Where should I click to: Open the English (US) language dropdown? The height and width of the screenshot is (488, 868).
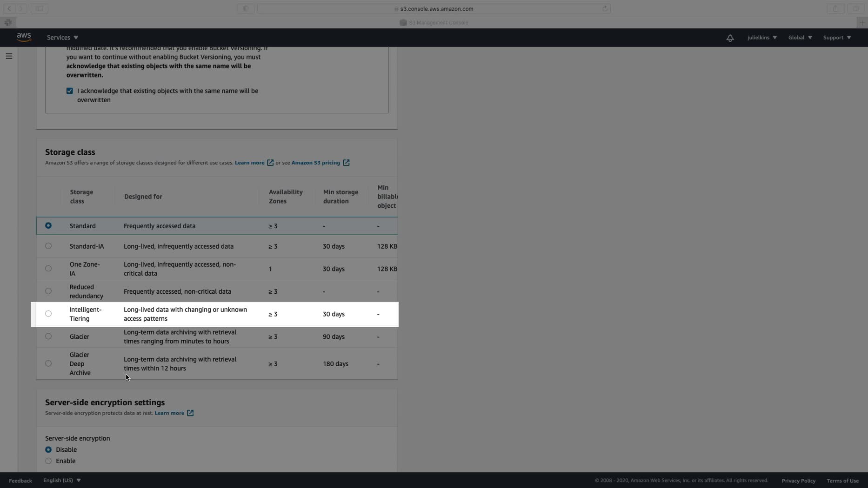pyautogui.click(x=62, y=481)
